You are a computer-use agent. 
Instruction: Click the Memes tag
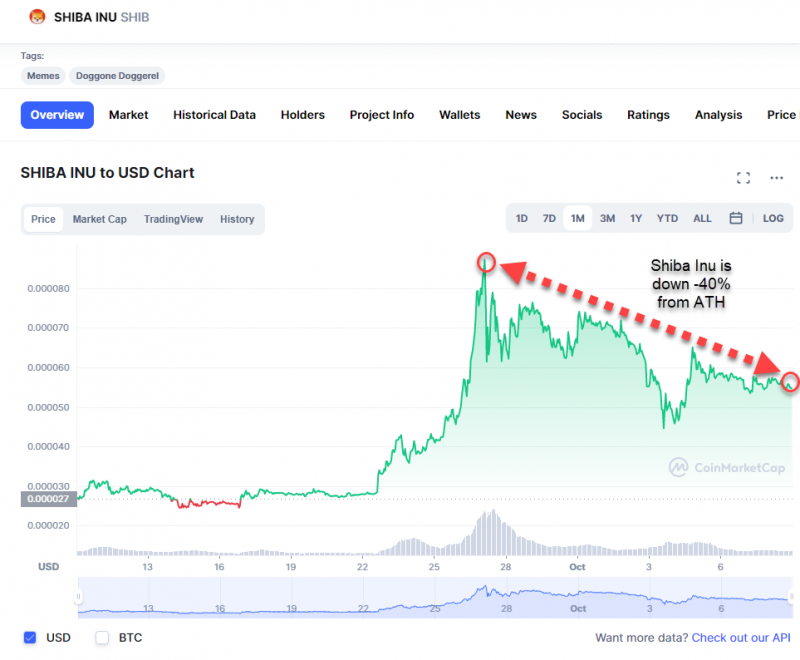[43, 75]
